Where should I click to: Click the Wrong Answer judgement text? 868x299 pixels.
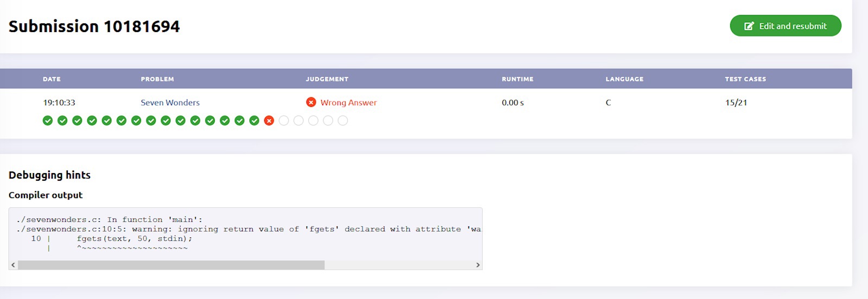pos(348,103)
